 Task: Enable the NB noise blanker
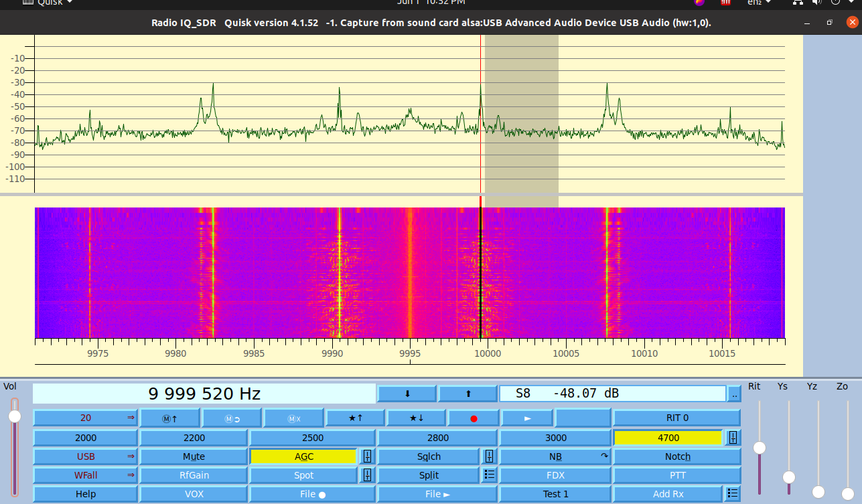(556, 456)
